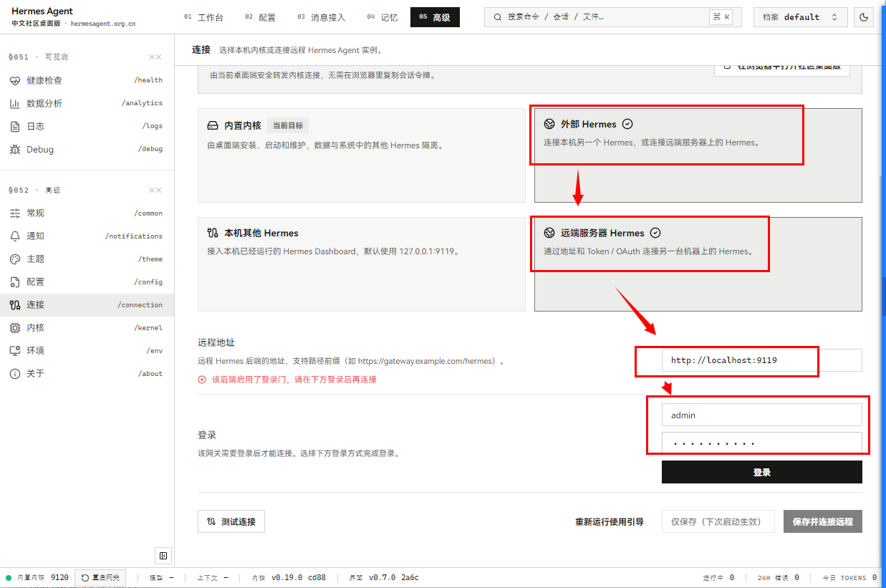Image resolution: width=886 pixels, height=588 pixels.
Task: Click 远端服务器 Hermes check mark
Action: click(x=655, y=233)
